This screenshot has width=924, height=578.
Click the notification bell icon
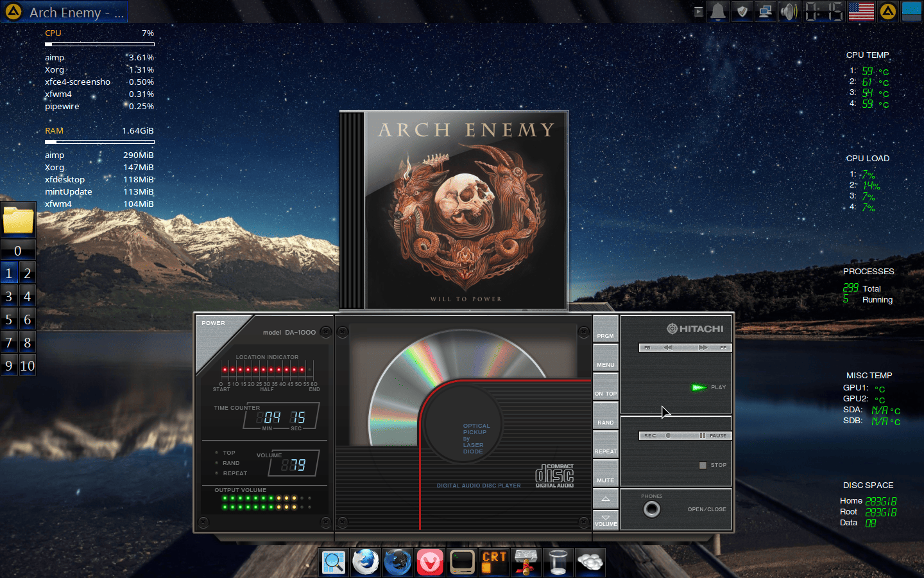click(x=718, y=12)
